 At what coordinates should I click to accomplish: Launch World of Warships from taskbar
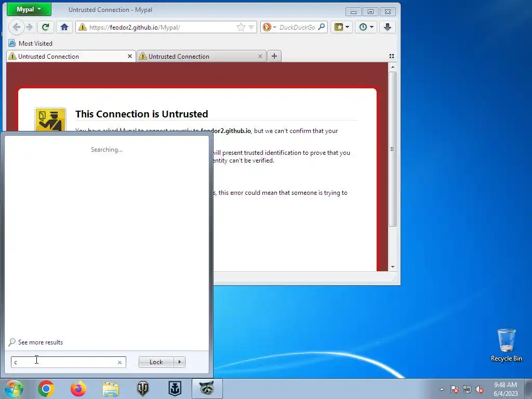(175, 389)
